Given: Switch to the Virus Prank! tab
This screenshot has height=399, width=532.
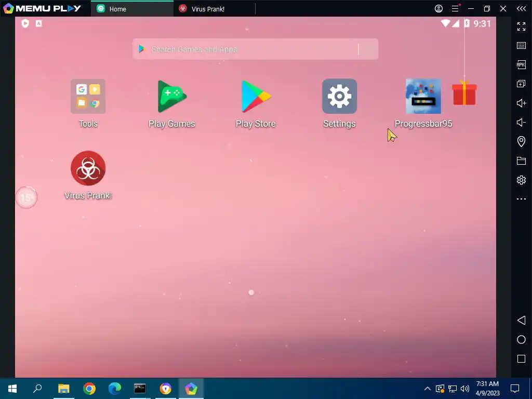Looking at the screenshot, I should (x=215, y=9).
